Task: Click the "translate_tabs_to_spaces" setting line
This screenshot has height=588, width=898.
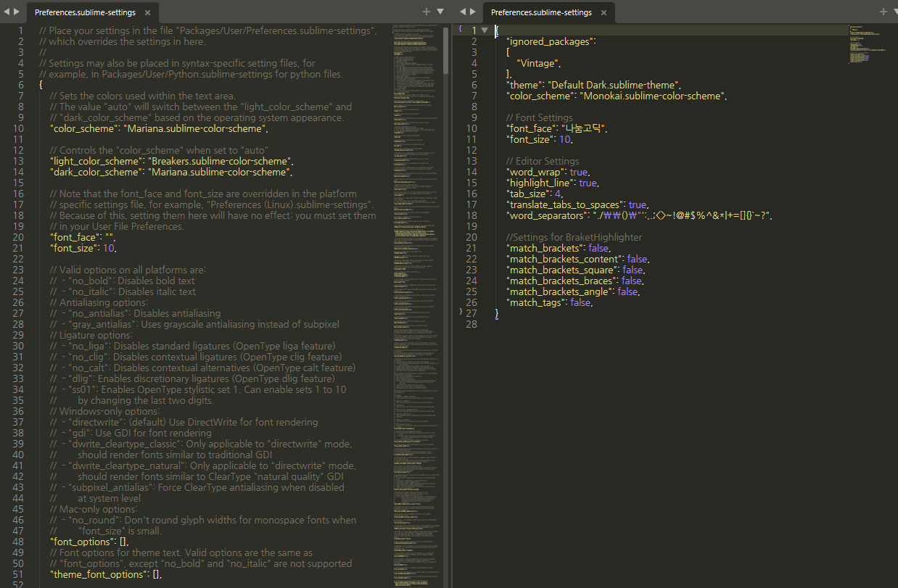Action: [577, 204]
